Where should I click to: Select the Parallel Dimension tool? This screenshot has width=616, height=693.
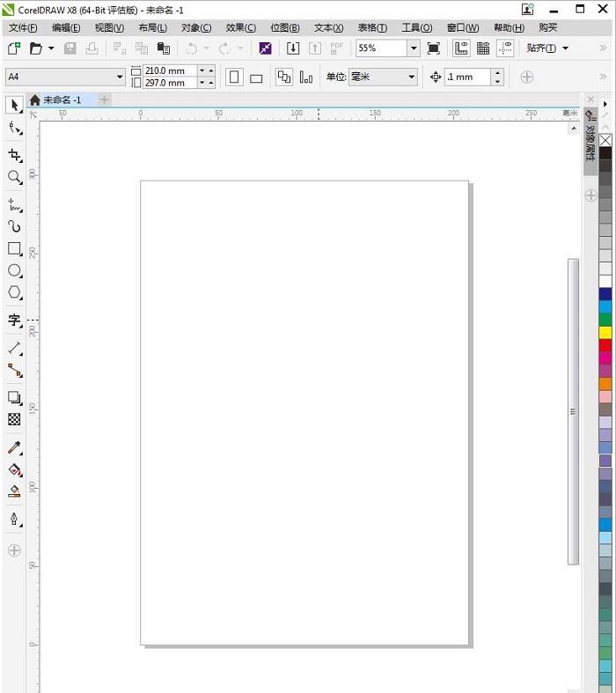(15, 349)
